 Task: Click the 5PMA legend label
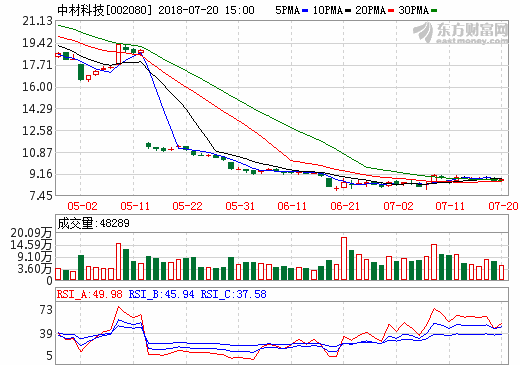pyautogui.click(x=288, y=10)
